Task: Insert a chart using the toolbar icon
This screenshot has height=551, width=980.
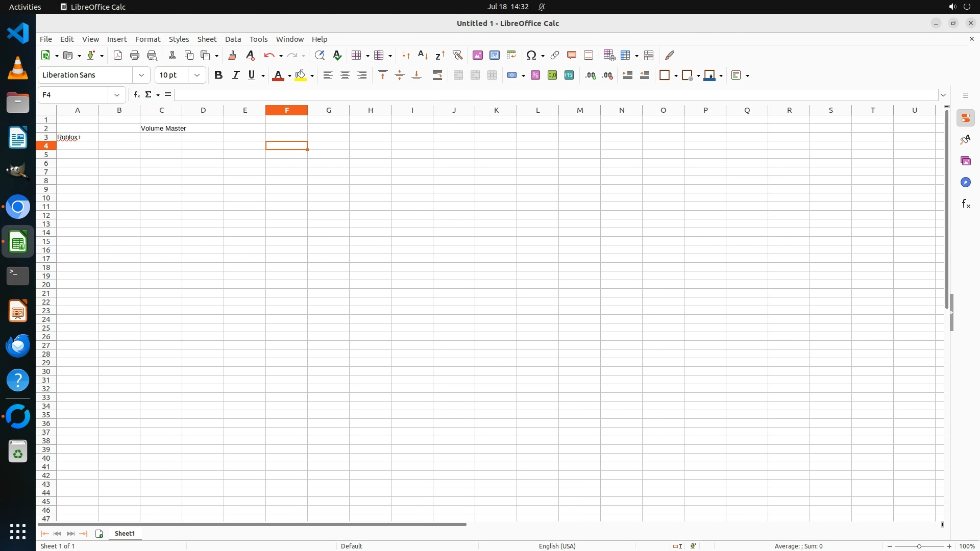Action: click(x=494, y=55)
